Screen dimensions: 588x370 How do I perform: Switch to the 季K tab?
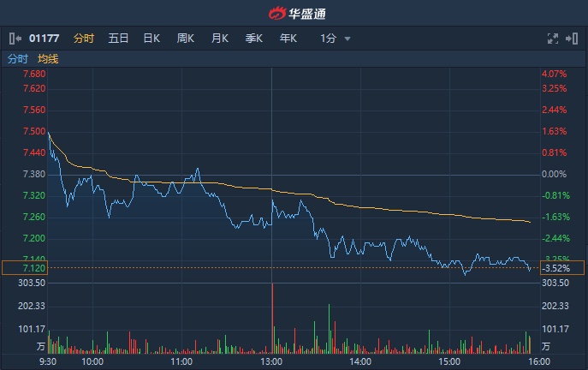tap(254, 39)
